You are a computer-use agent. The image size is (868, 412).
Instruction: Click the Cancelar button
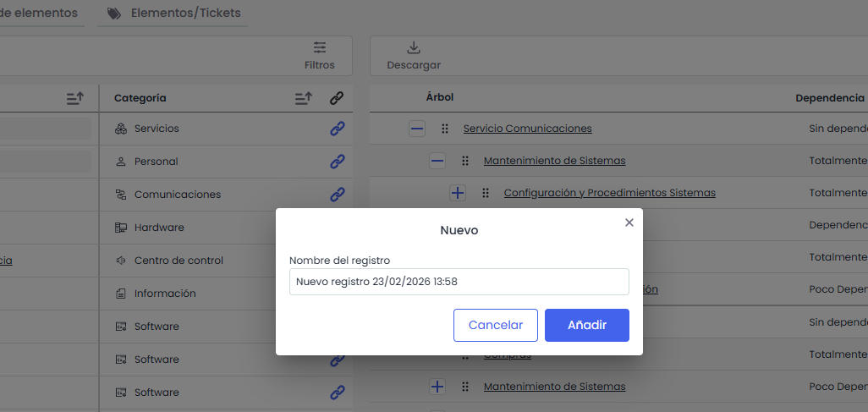coord(496,325)
